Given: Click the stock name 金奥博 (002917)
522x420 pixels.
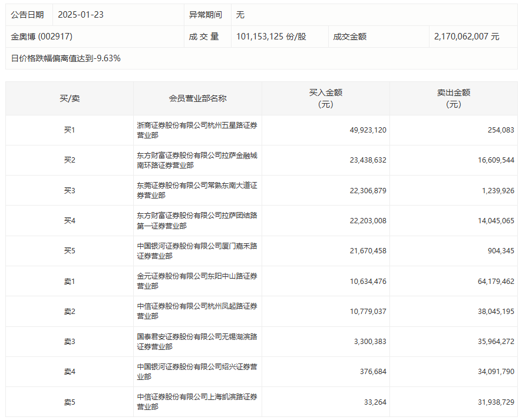Looking at the screenshot, I should click(42, 37).
